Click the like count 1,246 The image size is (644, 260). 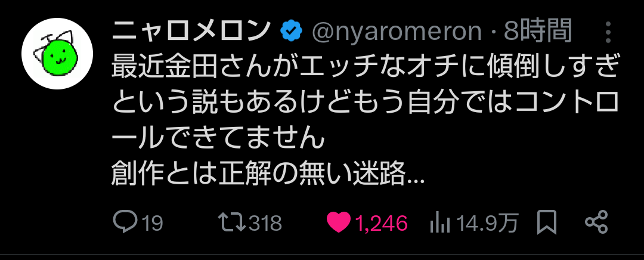point(381,224)
